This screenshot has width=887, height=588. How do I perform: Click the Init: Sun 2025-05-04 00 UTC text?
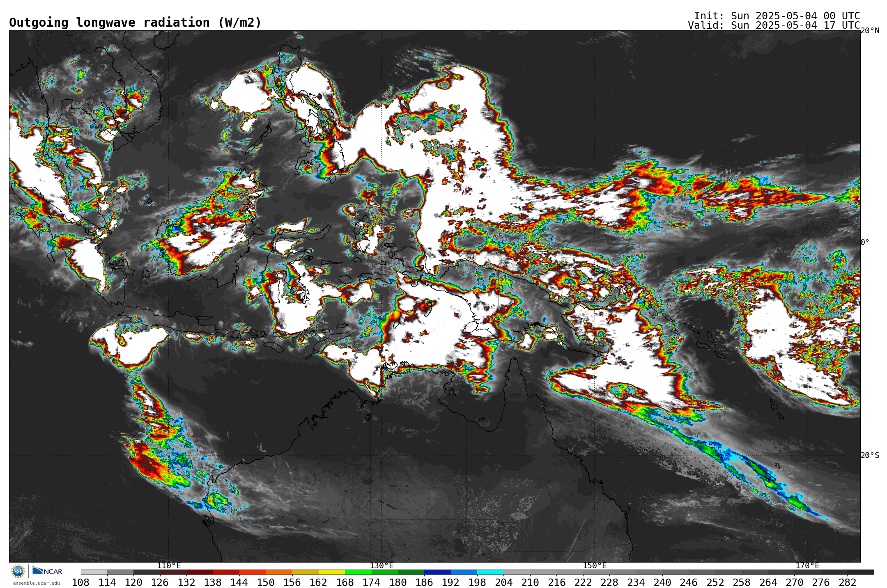point(777,16)
